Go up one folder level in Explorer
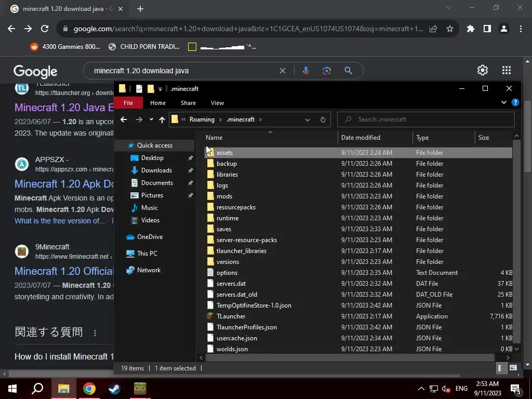The width and height of the screenshot is (532, 399). pyautogui.click(x=162, y=119)
